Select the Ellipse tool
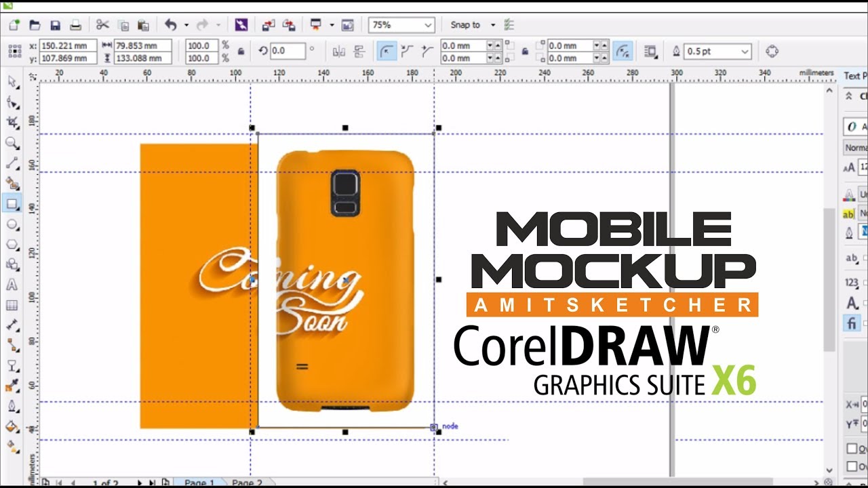The height and width of the screenshot is (488, 868). pos(12,224)
